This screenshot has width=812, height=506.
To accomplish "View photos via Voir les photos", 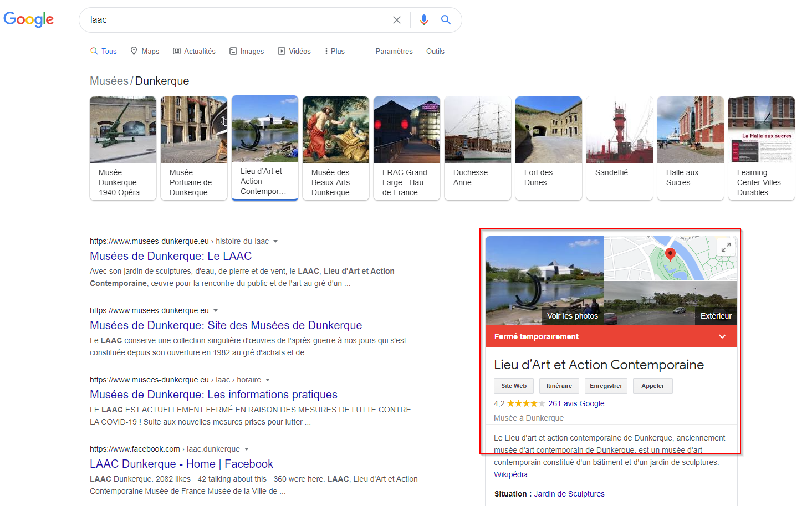I will coord(572,316).
